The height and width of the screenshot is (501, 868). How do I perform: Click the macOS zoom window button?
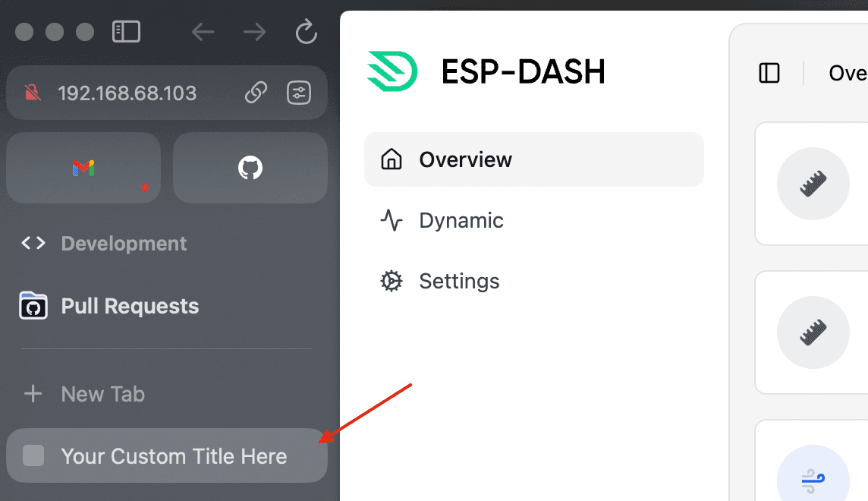click(85, 32)
